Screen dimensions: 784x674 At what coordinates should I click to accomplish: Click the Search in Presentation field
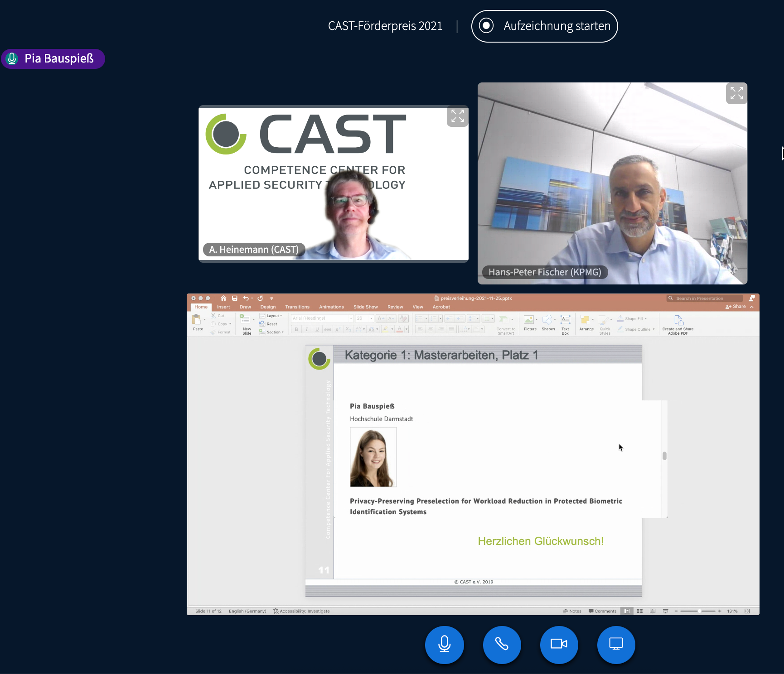[705, 298]
